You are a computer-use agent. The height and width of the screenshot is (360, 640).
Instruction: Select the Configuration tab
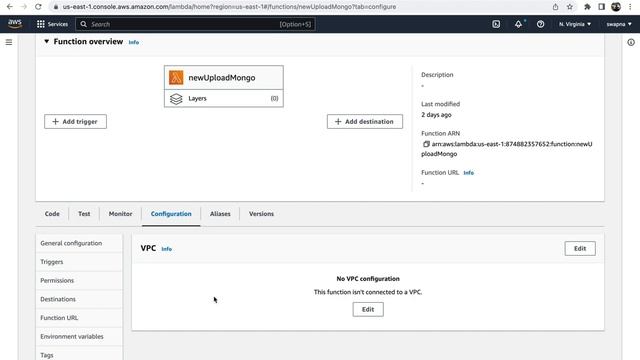171,214
